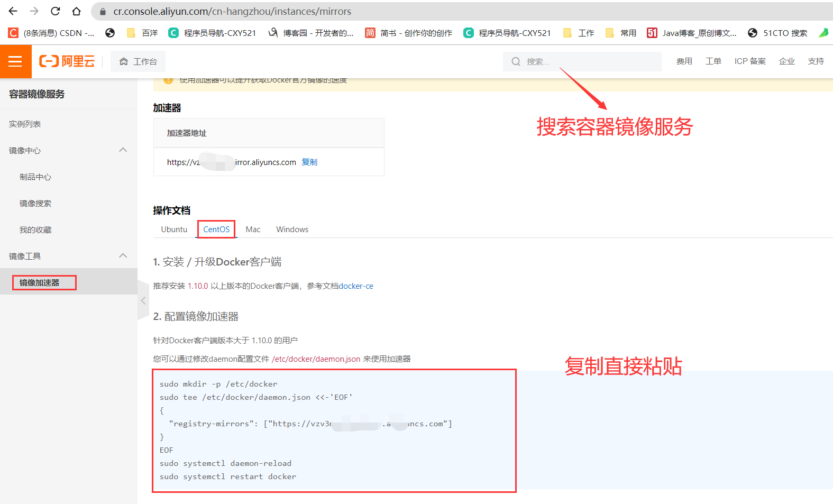
Task: Open the 常用 bookmark folder
Action: [621, 33]
